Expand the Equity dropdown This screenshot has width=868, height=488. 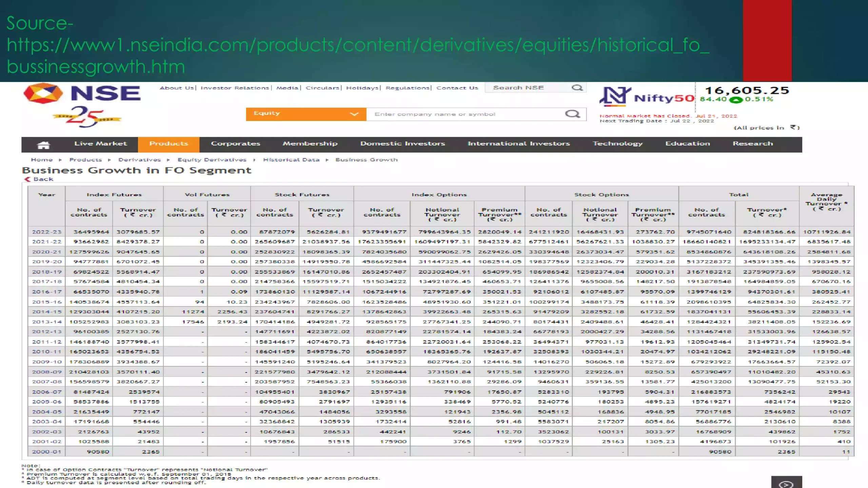tap(306, 114)
